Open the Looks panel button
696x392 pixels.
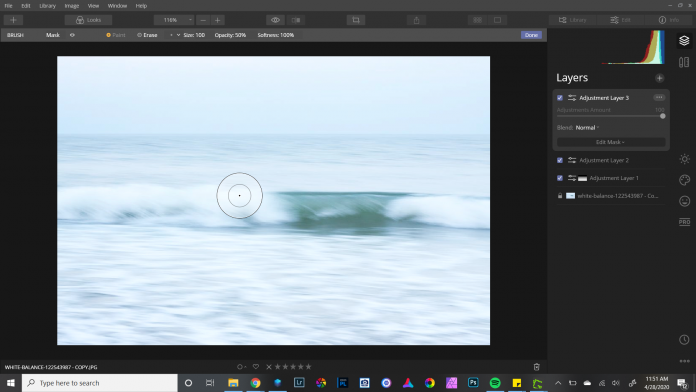click(88, 20)
